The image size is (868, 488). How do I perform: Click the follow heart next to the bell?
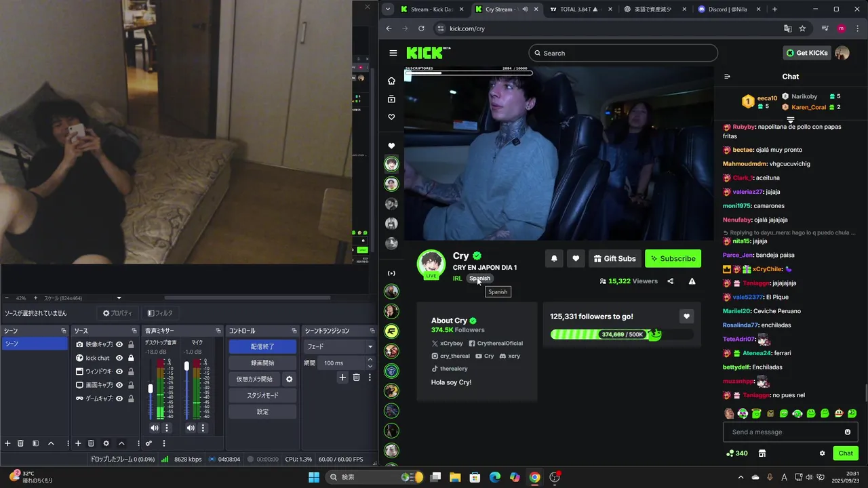pyautogui.click(x=576, y=258)
